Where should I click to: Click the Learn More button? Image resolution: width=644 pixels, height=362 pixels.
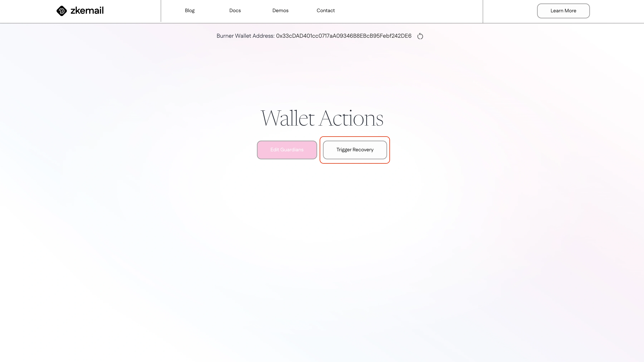click(x=563, y=11)
